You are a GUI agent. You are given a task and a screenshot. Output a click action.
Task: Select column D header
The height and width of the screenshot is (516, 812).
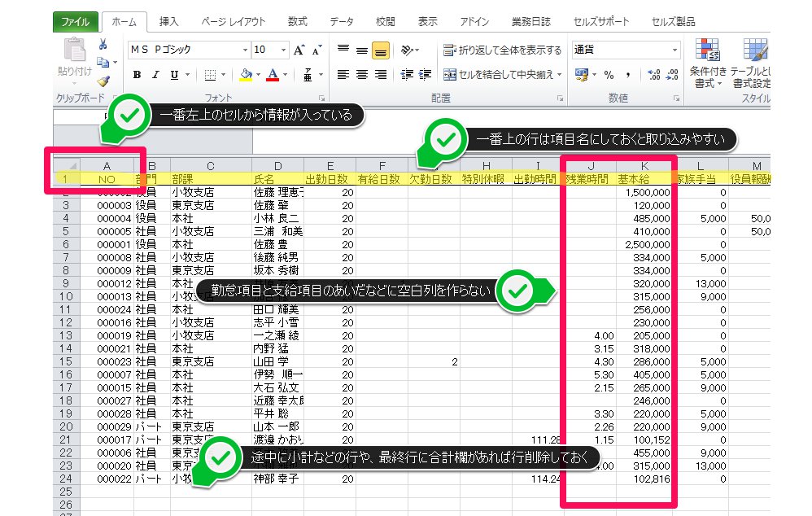pos(277,165)
